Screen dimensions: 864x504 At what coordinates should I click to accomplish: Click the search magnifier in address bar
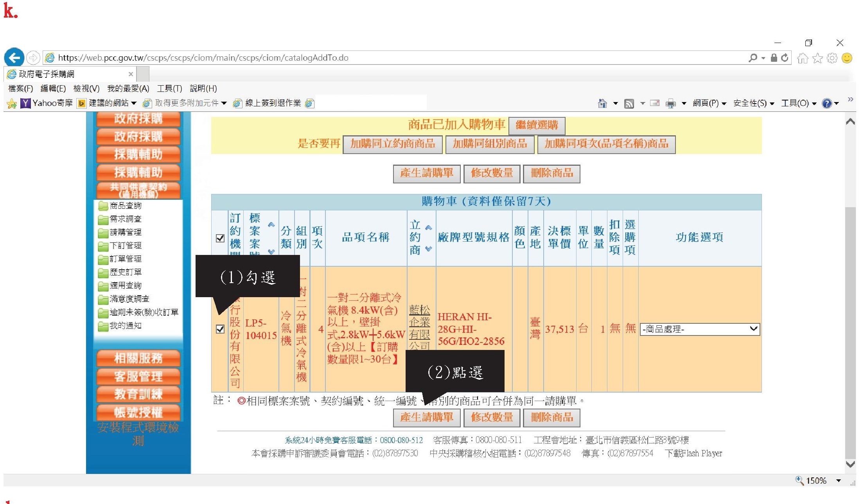[x=753, y=58]
